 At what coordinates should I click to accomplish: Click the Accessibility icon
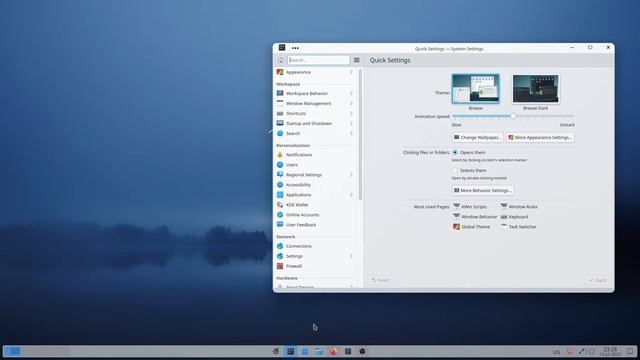(280, 185)
